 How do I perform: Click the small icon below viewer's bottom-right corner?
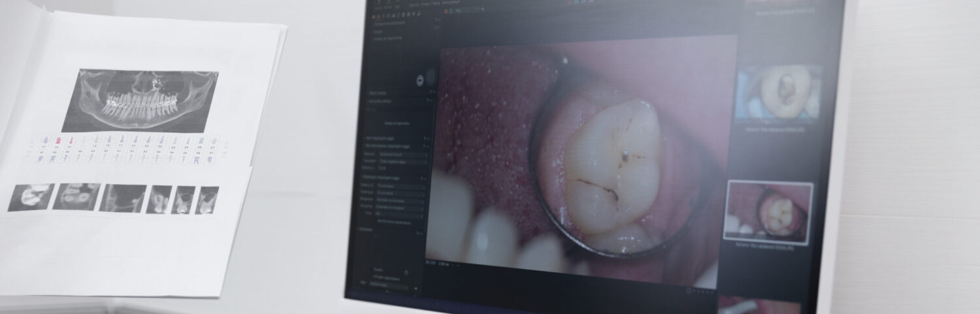click(688, 288)
